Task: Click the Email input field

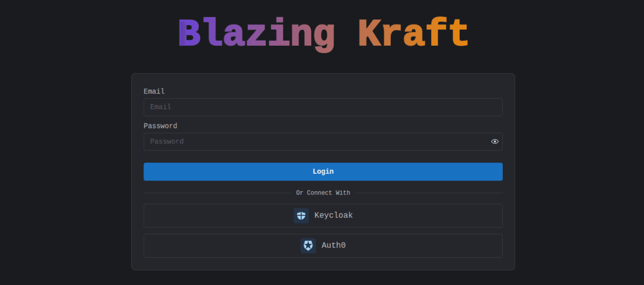Action: coord(323,107)
